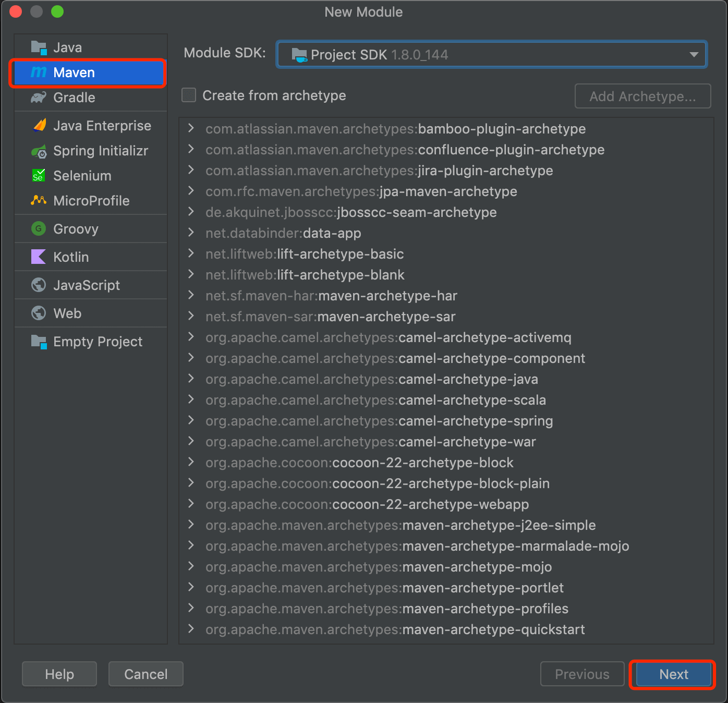Expand lift-archetype-basic entry
The height and width of the screenshot is (703, 728).
click(x=191, y=253)
